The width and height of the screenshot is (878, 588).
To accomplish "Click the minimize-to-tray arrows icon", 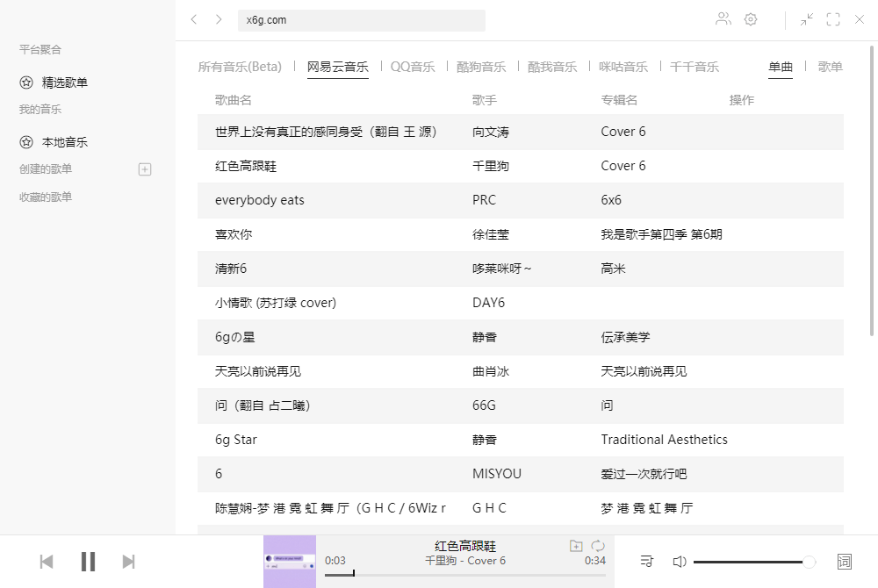I will coord(806,20).
